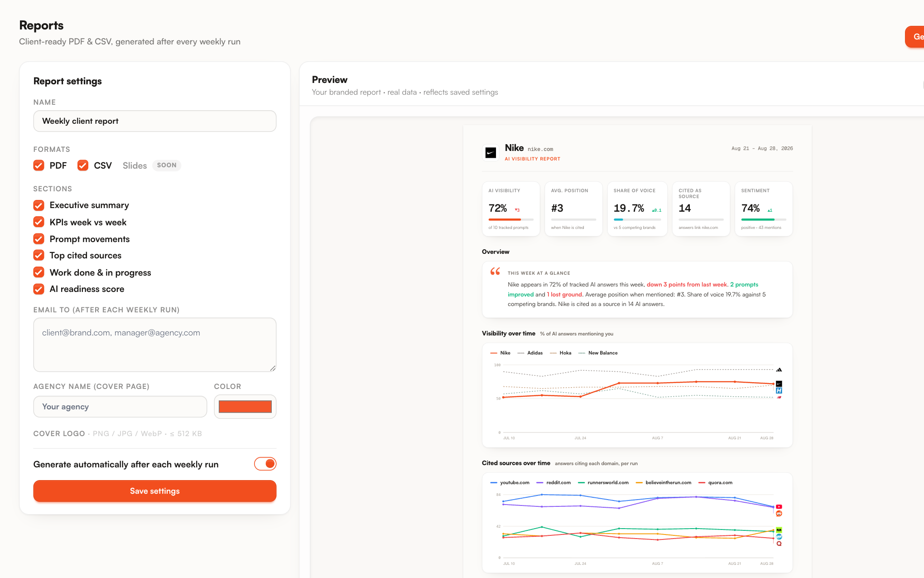Turn off automatic generation after weekly run
Image resolution: width=924 pixels, height=578 pixels.
tap(265, 464)
